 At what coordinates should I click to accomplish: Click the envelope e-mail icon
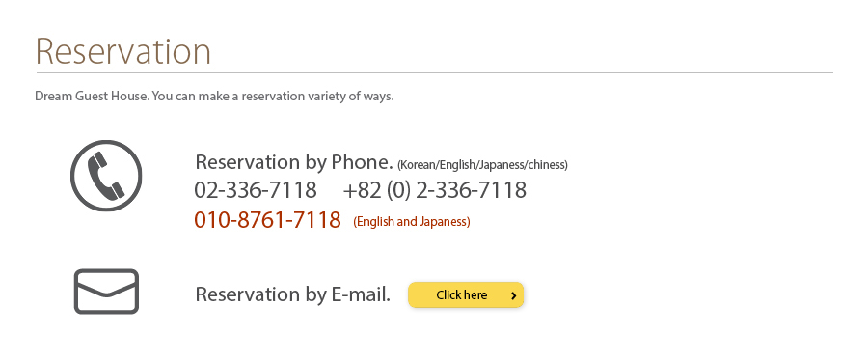[x=106, y=292]
